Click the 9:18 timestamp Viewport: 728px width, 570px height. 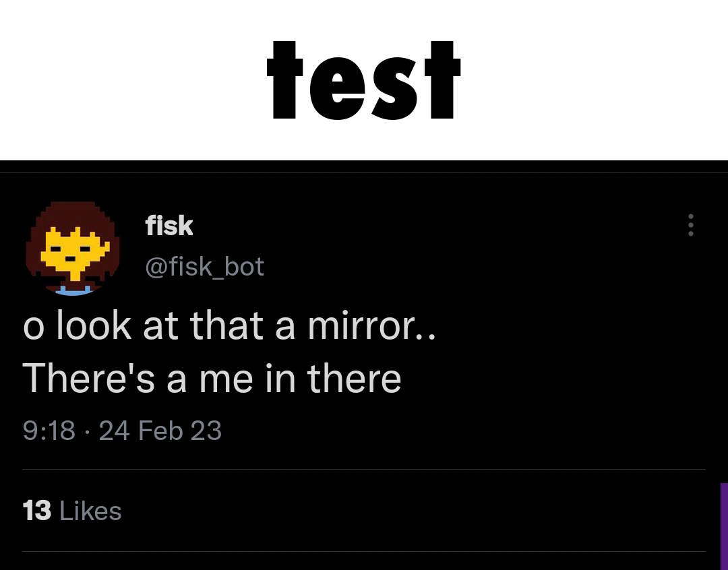click(49, 431)
